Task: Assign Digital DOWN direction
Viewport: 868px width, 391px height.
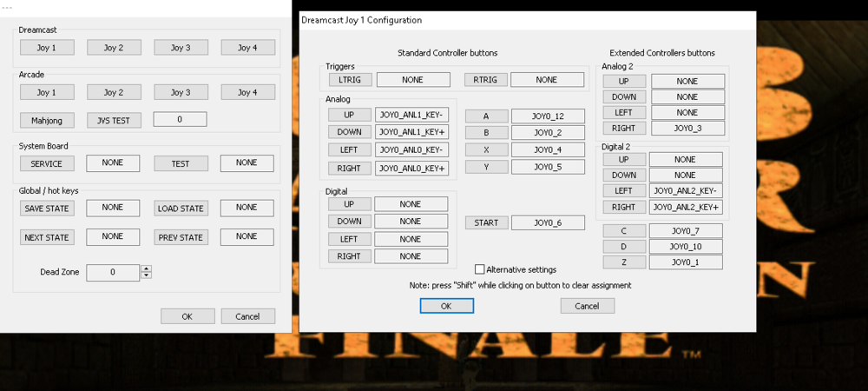Action: pos(349,222)
